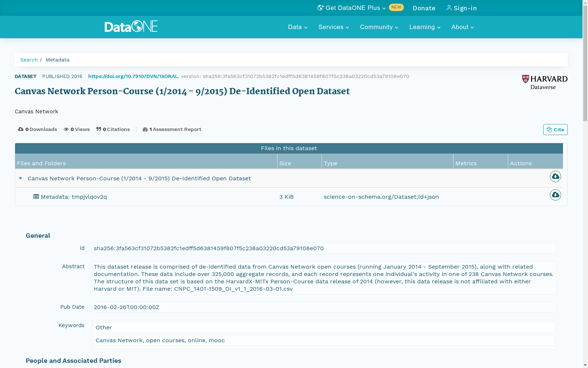Click the science-on-schema.org type cell
588x368 pixels.
[x=381, y=197]
